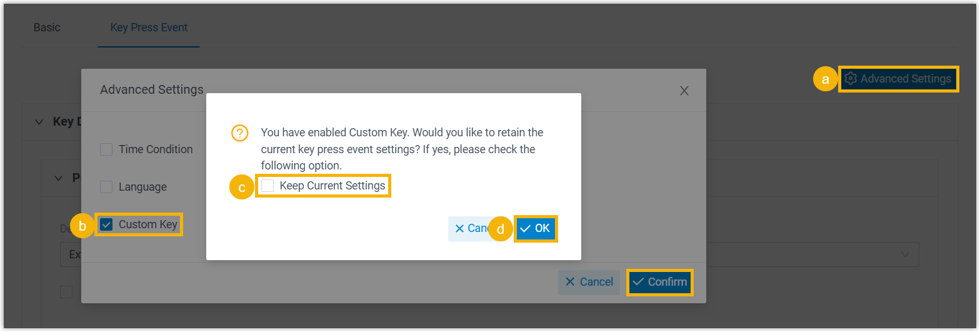Click the orange callout marker labeled a
This screenshot has height=332, width=980.
pyautogui.click(x=826, y=79)
